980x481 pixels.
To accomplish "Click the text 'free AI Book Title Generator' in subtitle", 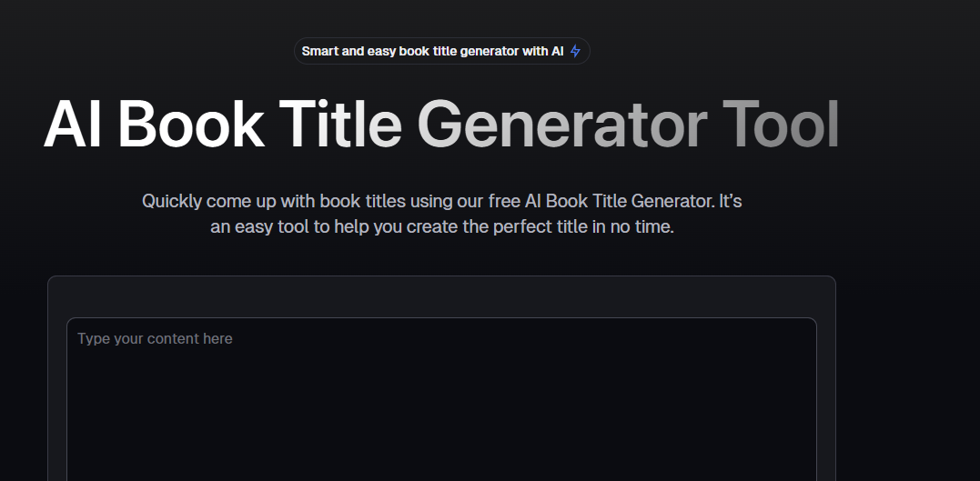I will (601, 201).
